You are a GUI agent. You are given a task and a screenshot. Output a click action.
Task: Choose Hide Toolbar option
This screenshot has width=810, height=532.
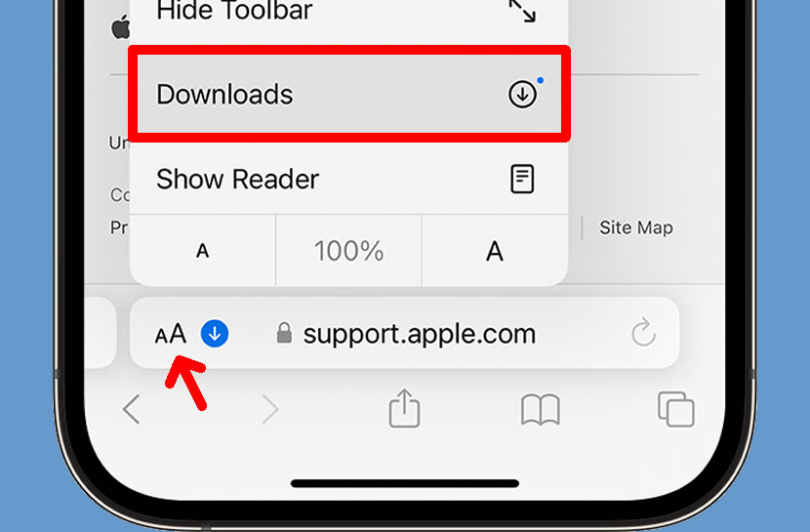(349, 15)
